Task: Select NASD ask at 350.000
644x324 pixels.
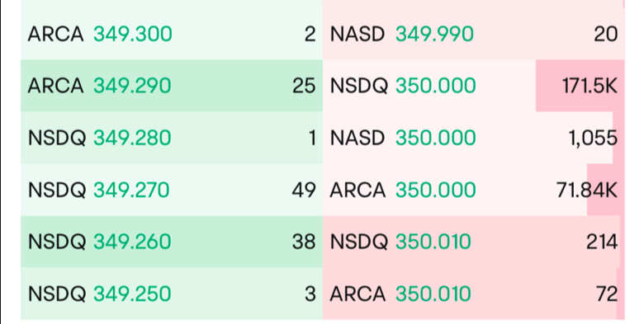Action: pos(474,138)
